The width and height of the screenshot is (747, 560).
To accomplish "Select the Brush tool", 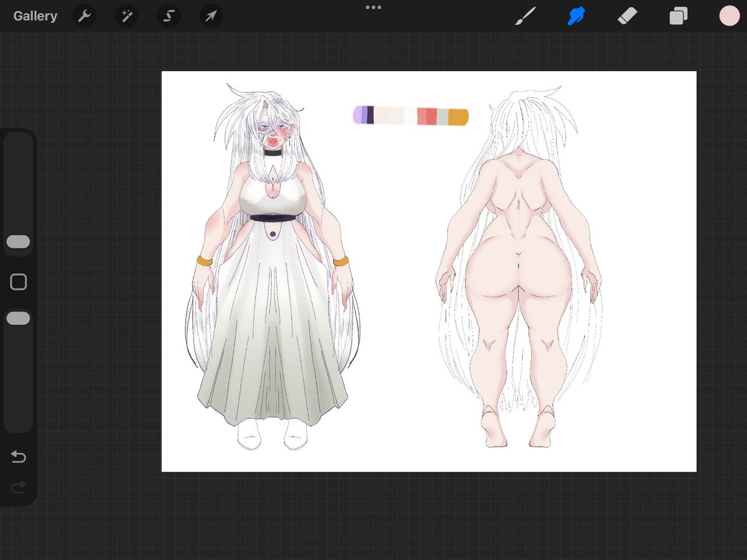I will coord(525,16).
